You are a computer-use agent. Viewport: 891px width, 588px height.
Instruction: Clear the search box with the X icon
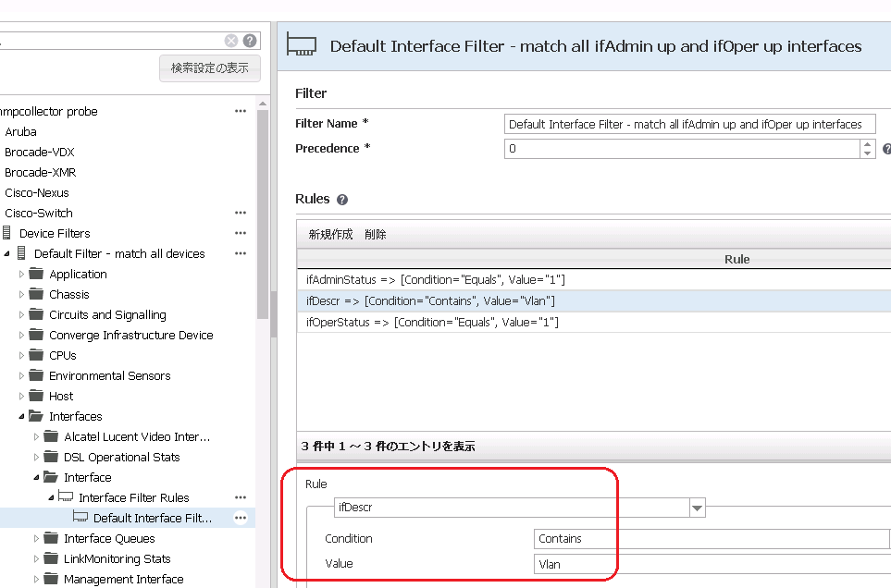[231, 41]
